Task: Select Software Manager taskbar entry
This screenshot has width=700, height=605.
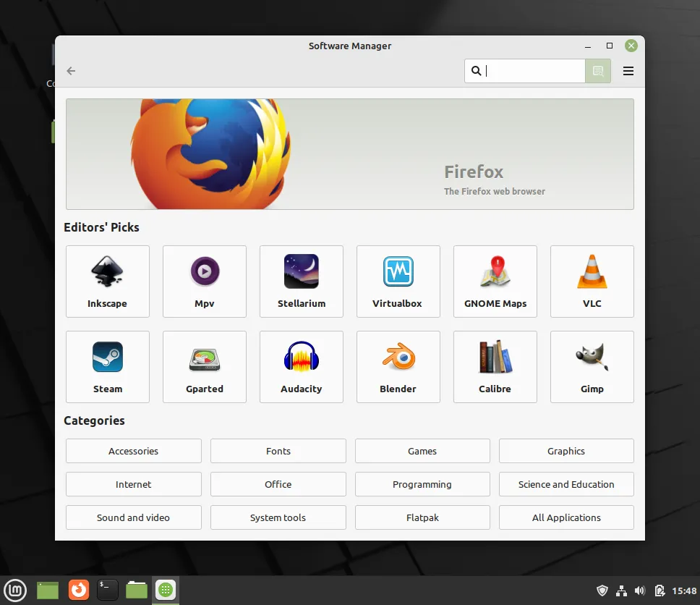Action: click(x=166, y=590)
